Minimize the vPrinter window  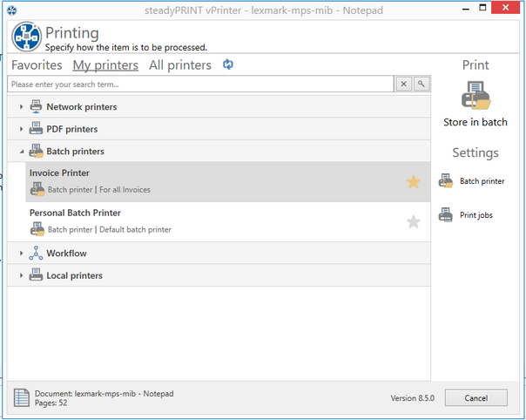click(466, 9)
